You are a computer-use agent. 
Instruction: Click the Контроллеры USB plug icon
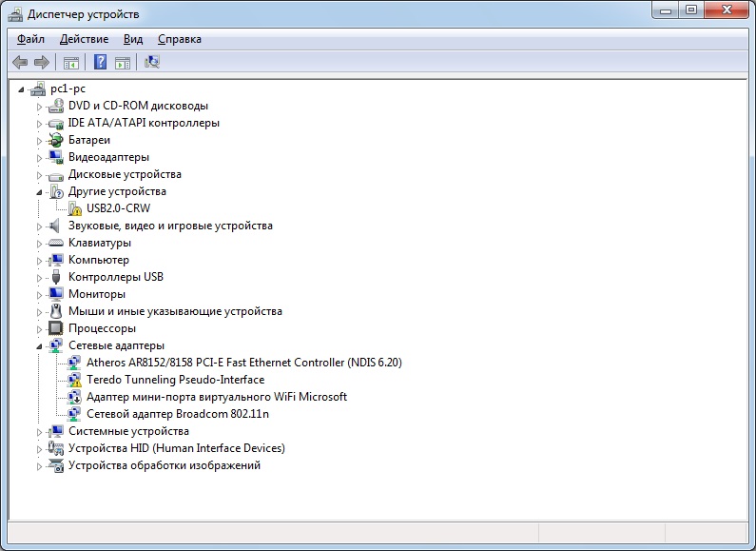point(56,277)
